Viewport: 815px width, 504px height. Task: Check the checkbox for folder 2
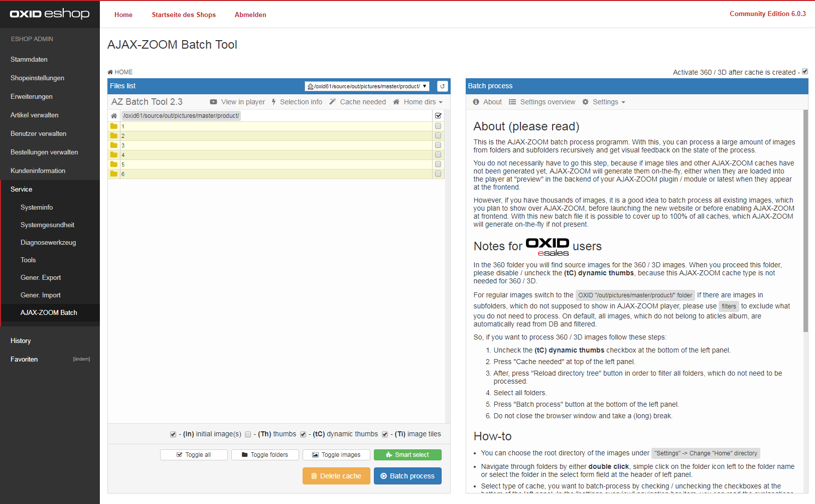[438, 136]
